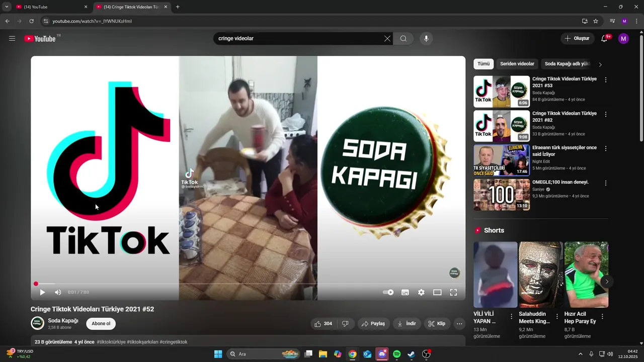Show hidden system tray icons
The width and height of the screenshot is (644, 362).
(580, 354)
